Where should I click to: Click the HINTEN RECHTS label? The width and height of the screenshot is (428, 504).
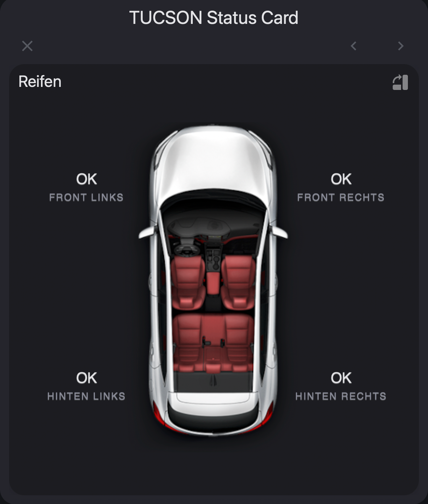tap(341, 396)
